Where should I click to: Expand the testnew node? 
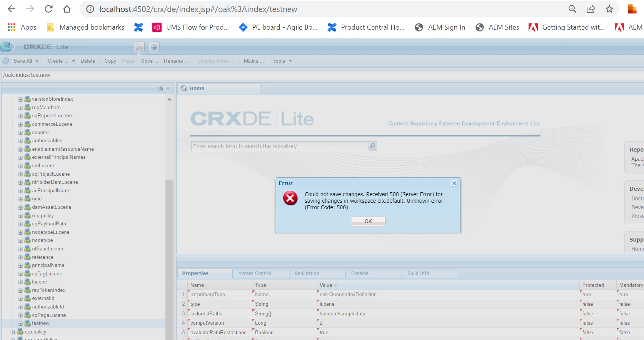coord(20,323)
